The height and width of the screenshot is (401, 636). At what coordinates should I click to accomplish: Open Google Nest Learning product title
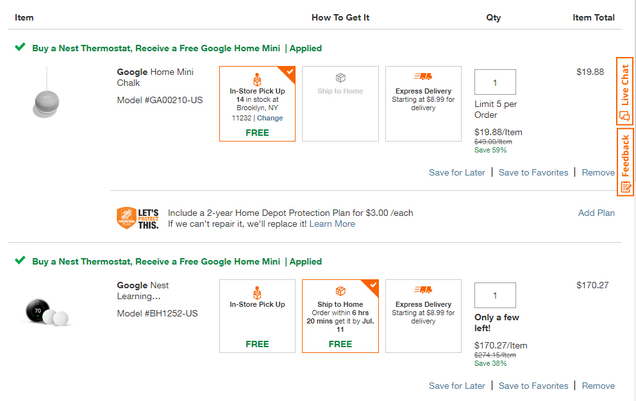click(143, 290)
